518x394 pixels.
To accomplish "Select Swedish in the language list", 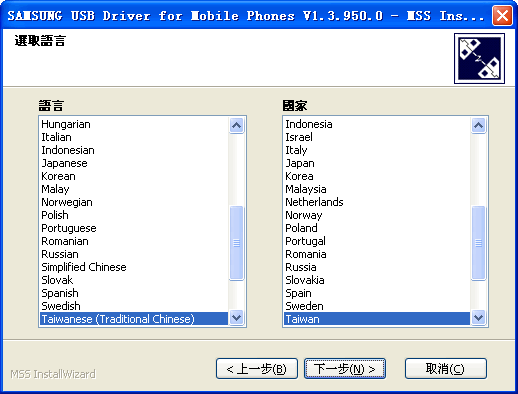I will [134, 306].
